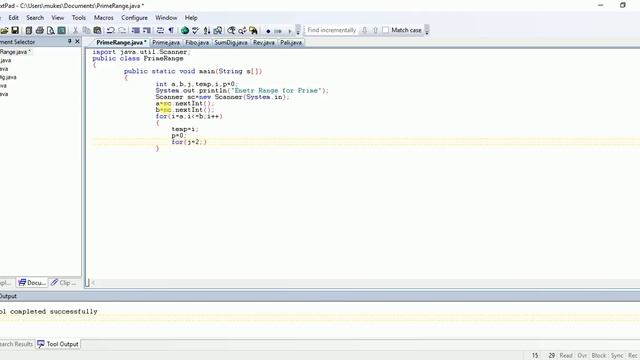Toggle visible spaces paragraph mark icon

(171, 31)
